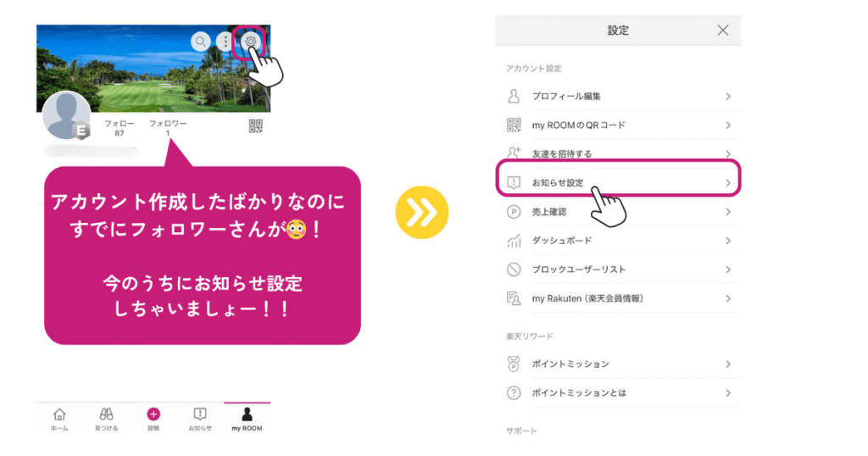The image size is (868, 456).
Task: Open 見つける binoculars tab
Action: coord(106,420)
